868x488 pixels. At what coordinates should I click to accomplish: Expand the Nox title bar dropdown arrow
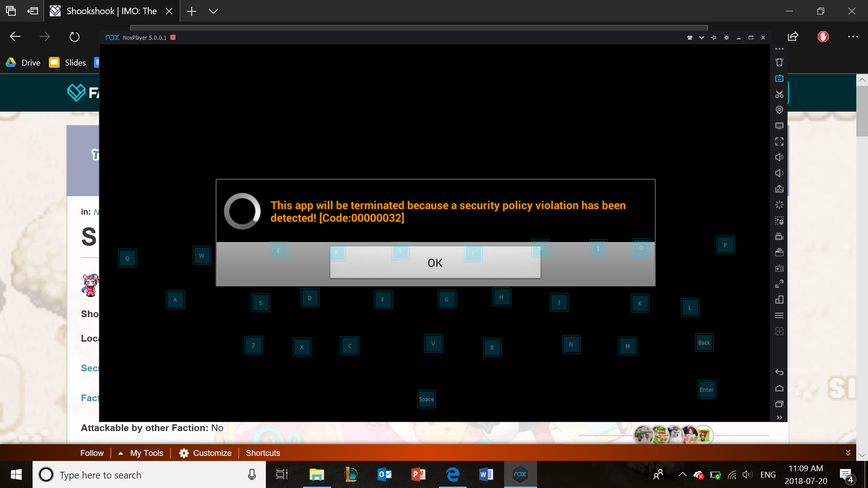(702, 38)
